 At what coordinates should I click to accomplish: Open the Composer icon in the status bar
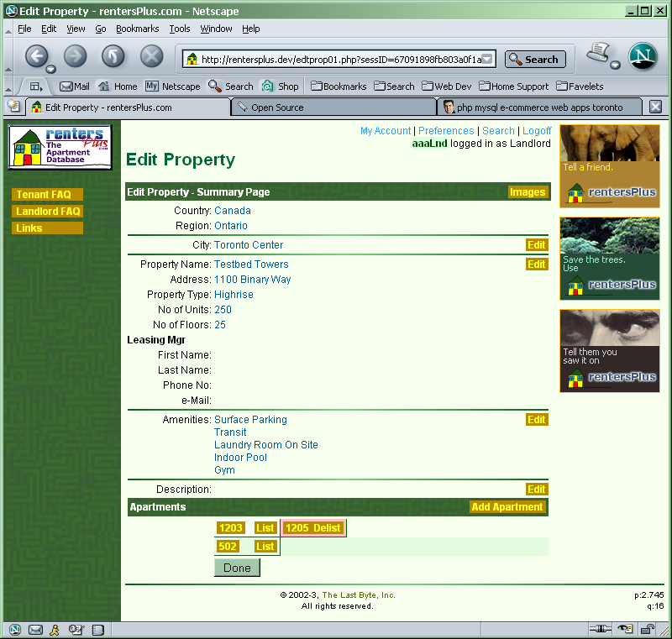(x=76, y=629)
